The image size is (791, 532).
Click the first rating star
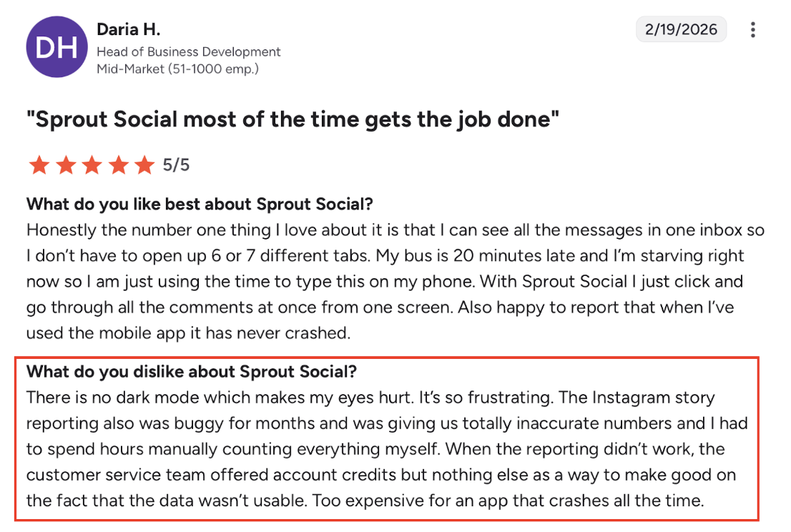(x=39, y=165)
